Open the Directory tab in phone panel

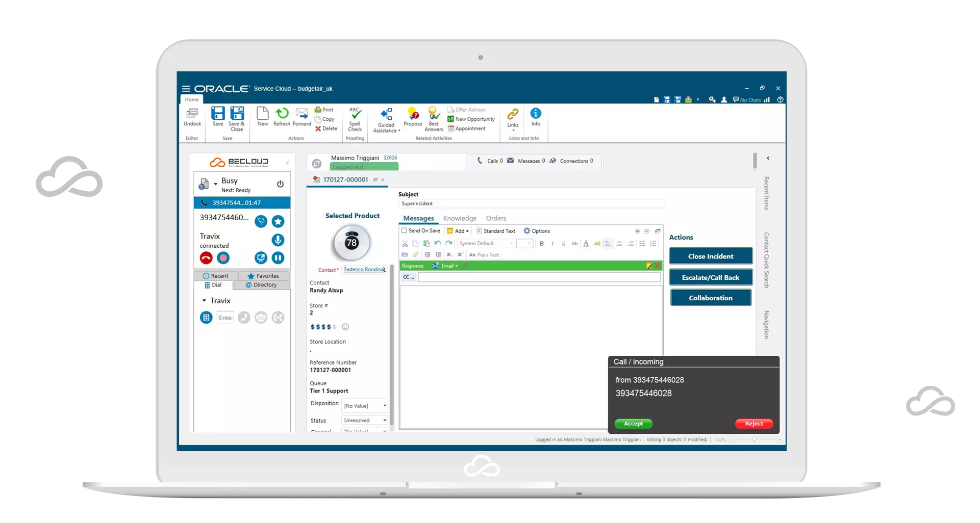[x=261, y=285]
